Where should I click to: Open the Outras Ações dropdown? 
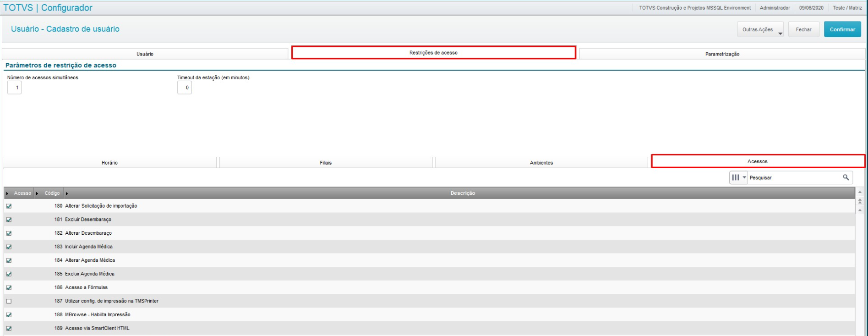760,29
